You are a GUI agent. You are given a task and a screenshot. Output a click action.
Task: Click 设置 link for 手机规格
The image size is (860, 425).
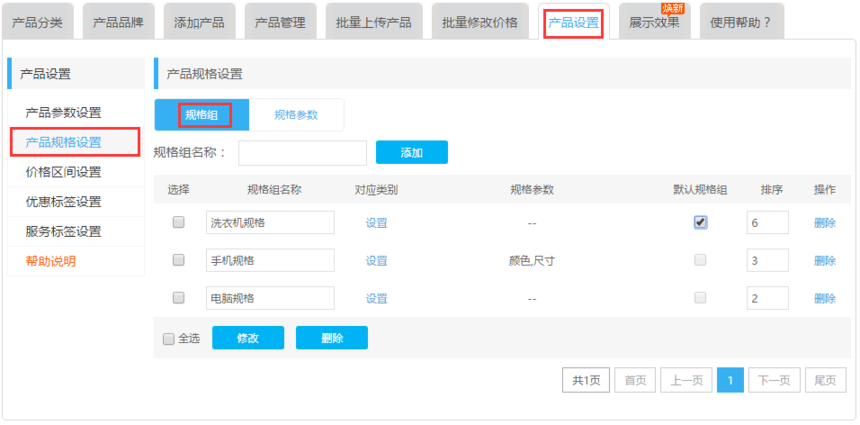tap(377, 261)
